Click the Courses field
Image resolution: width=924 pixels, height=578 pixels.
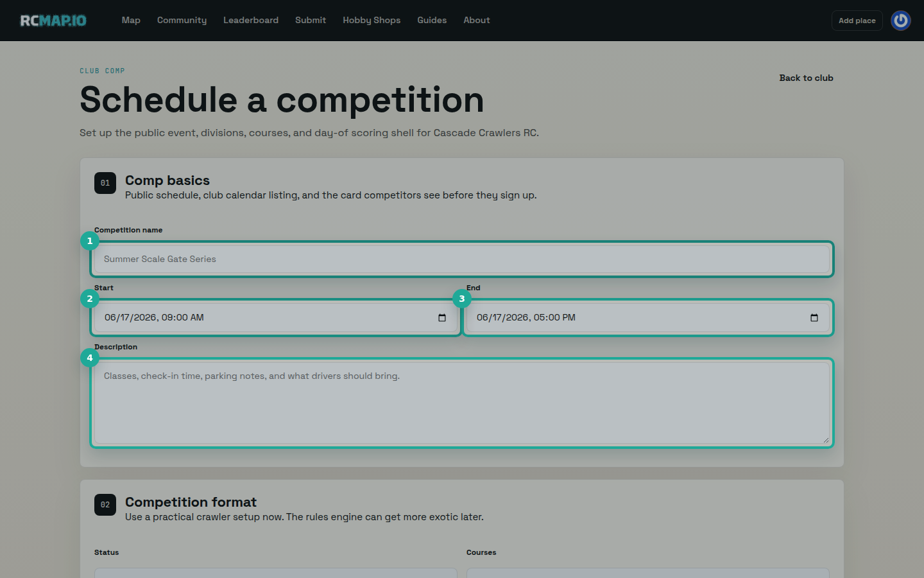click(x=648, y=573)
